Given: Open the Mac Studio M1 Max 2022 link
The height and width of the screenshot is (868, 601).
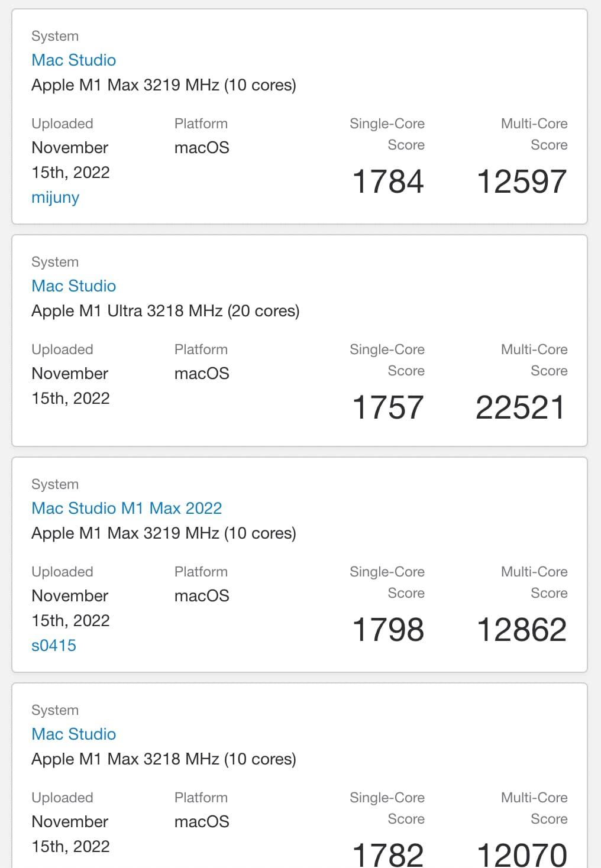Looking at the screenshot, I should click(127, 508).
